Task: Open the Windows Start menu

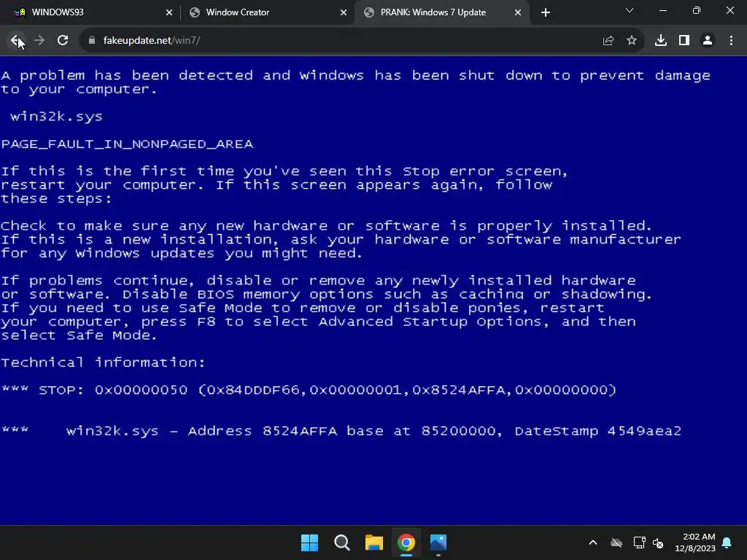Action: pos(309,542)
